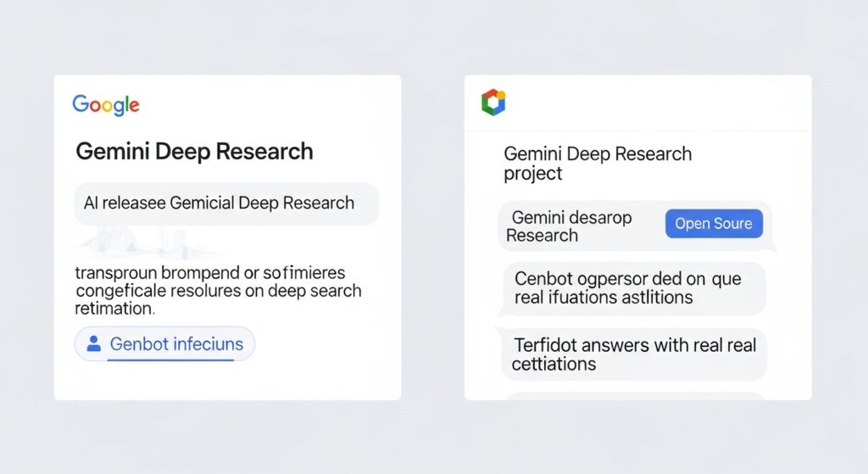Select the Gemini desarop Research bubble

635,226
